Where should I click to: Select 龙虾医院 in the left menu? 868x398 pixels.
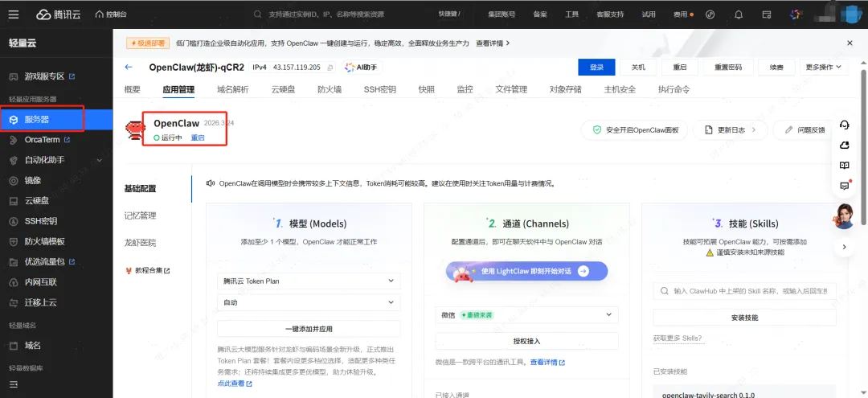coord(140,243)
